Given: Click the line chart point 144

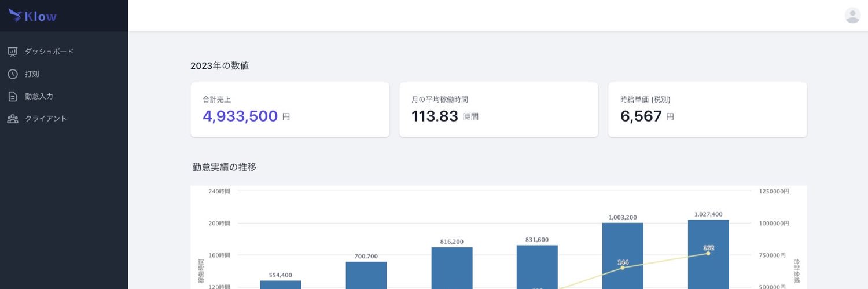Looking at the screenshot, I should tap(623, 268).
